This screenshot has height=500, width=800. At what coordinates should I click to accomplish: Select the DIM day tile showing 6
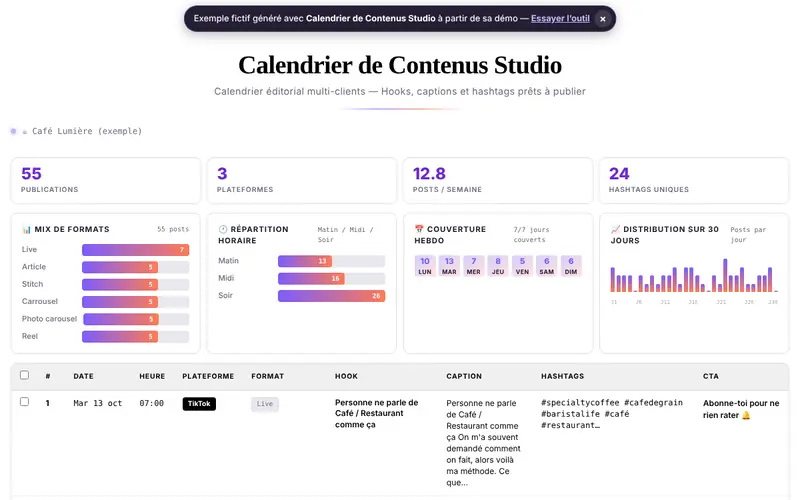571,266
